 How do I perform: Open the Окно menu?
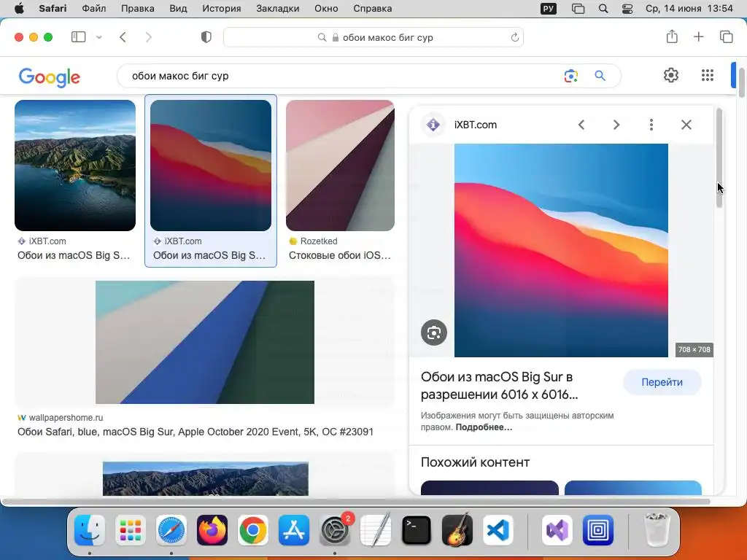326,9
